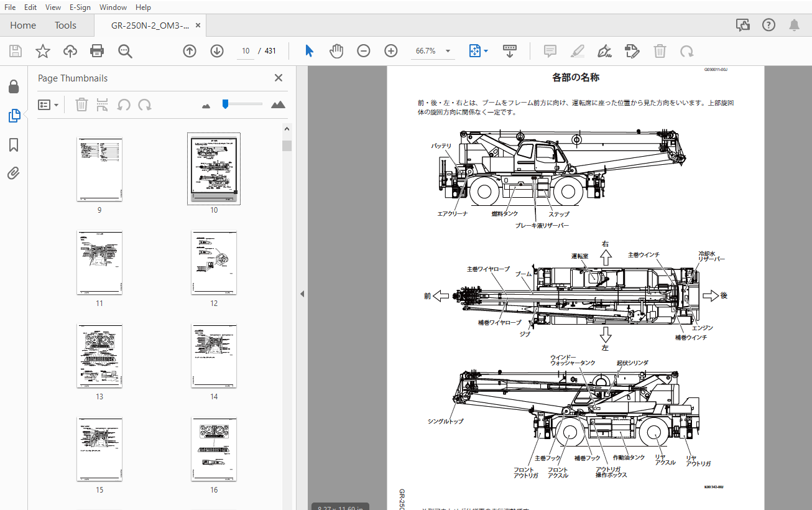Viewport: 812px width, 510px height.
Task: Open the Sign document pen tool
Action: (x=604, y=51)
